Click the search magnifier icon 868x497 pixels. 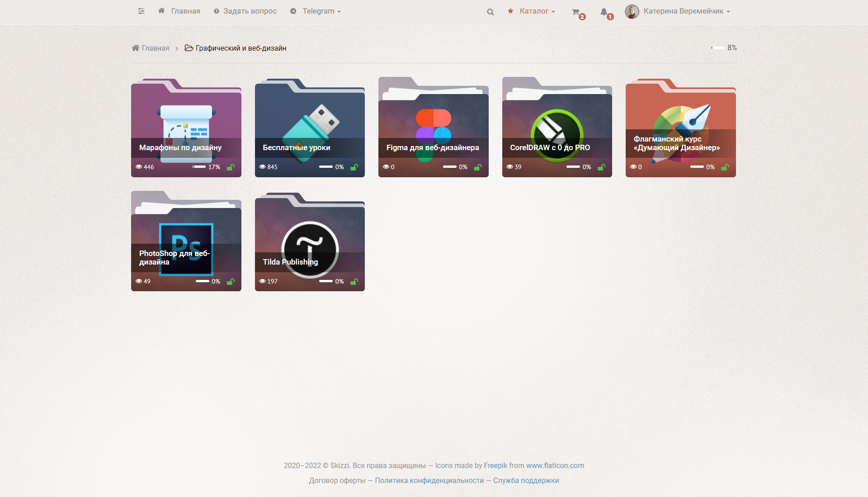491,12
